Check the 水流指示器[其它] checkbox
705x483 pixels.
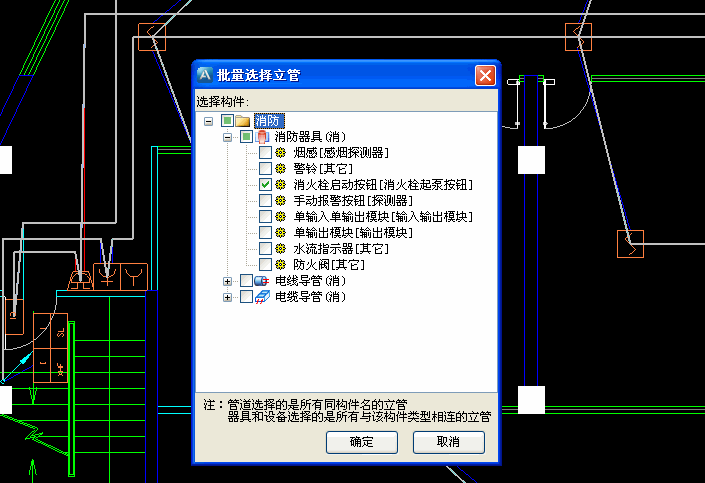265,249
